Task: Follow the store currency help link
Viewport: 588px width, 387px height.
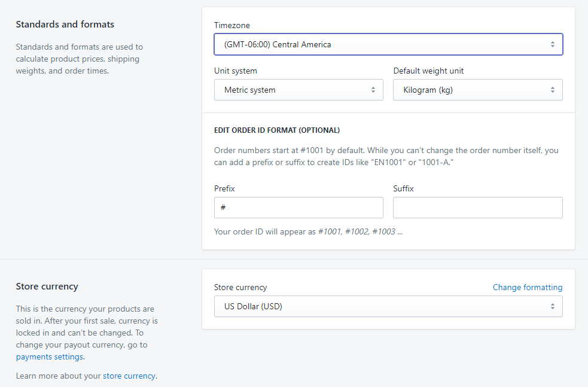Action: tap(129, 376)
